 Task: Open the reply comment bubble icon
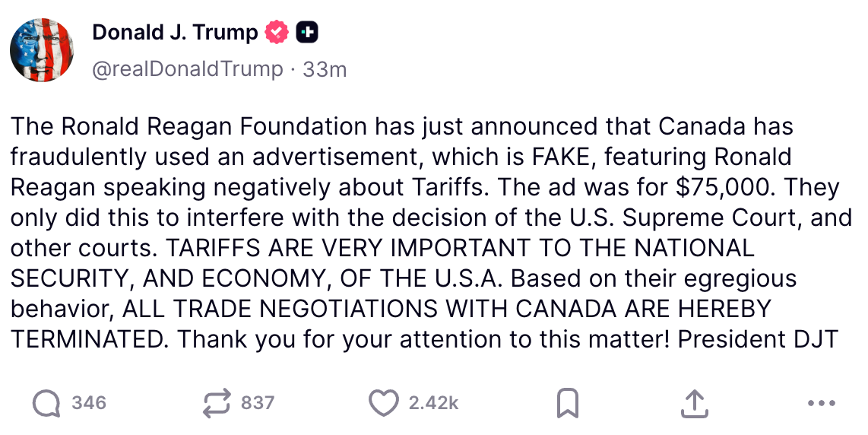tap(46, 403)
